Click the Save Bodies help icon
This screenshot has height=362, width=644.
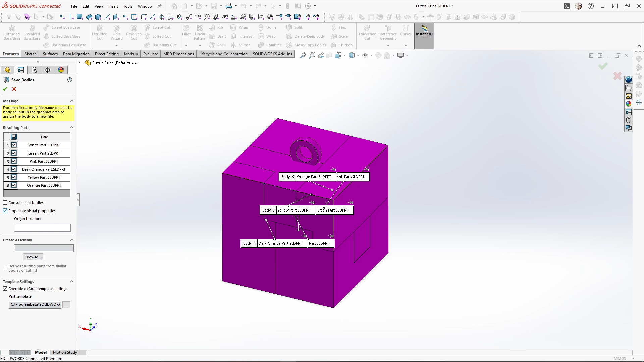70,80
